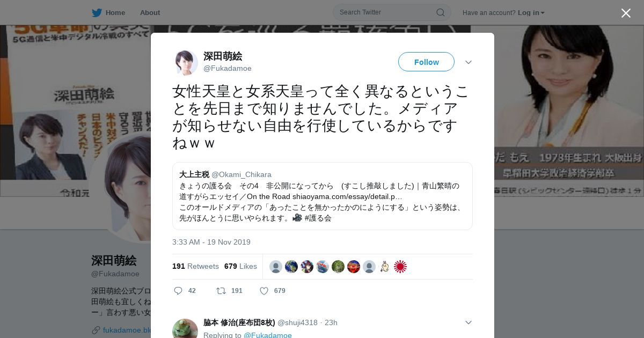
Task: Click the earth globe liker avatar
Action: [291, 267]
